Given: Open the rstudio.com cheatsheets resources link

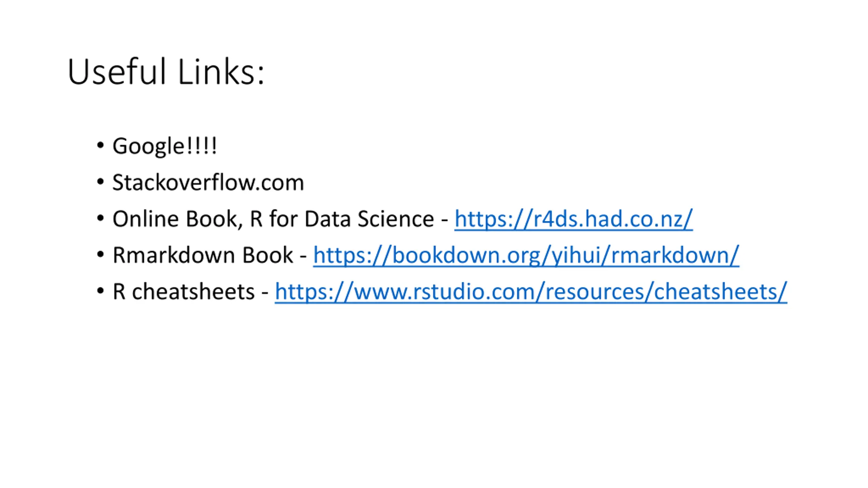Looking at the screenshot, I should coord(531,292).
